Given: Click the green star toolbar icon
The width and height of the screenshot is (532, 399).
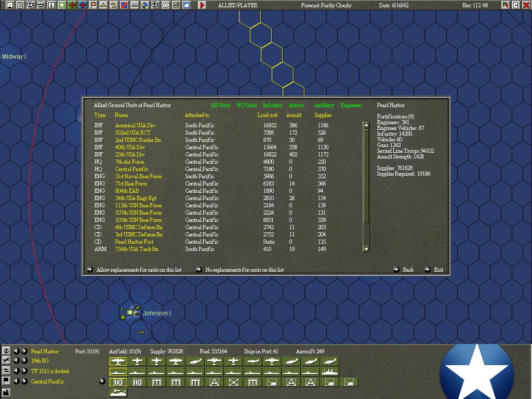Looking at the screenshot, I should point(61,5).
